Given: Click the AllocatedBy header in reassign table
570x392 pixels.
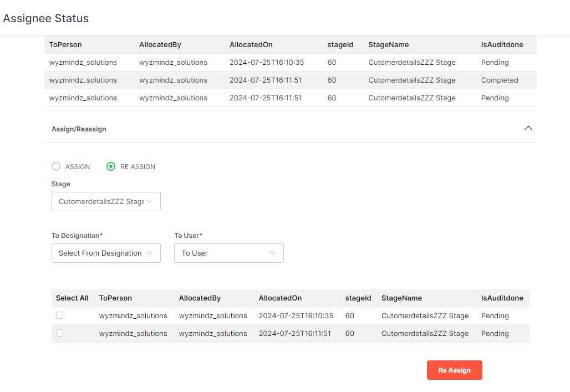Looking at the screenshot, I should coord(200,298).
